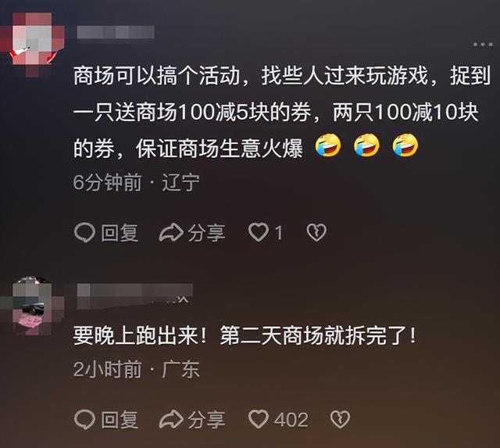Viewport: 500px width, 448px height.
Task: Open the three-dot more options menu
Action: (483, 45)
